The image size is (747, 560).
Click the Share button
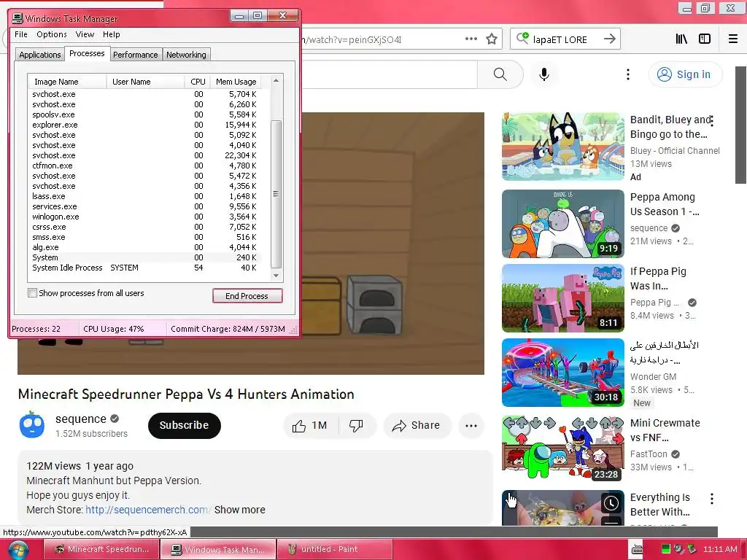coord(416,426)
